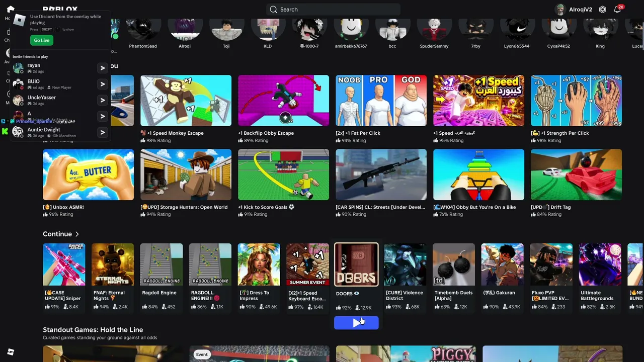Viewport: 644px width, 362px height.
Task: Open the Drift Tag game thumbnail
Action: pyautogui.click(x=576, y=174)
